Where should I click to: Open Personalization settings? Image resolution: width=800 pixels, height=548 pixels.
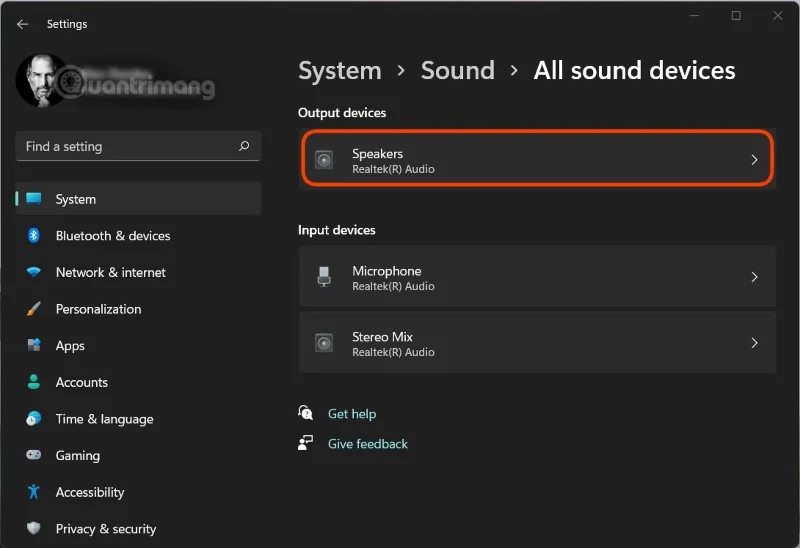pyautogui.click(x=138, y=309)
